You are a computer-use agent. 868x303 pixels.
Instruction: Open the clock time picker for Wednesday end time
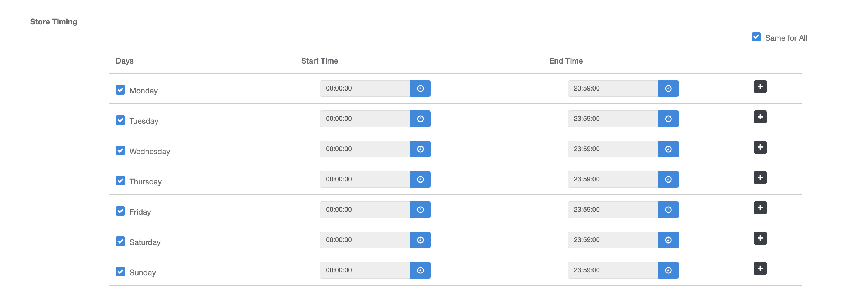coord(669,149)
